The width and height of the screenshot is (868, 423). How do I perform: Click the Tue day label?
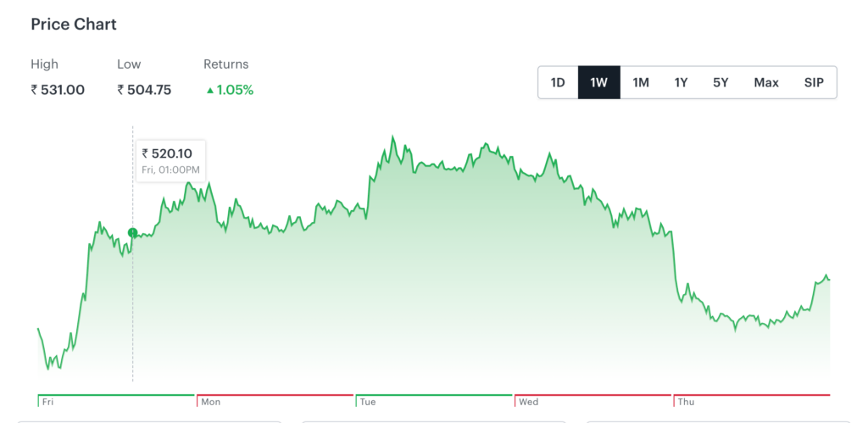[x=368, y=402]
